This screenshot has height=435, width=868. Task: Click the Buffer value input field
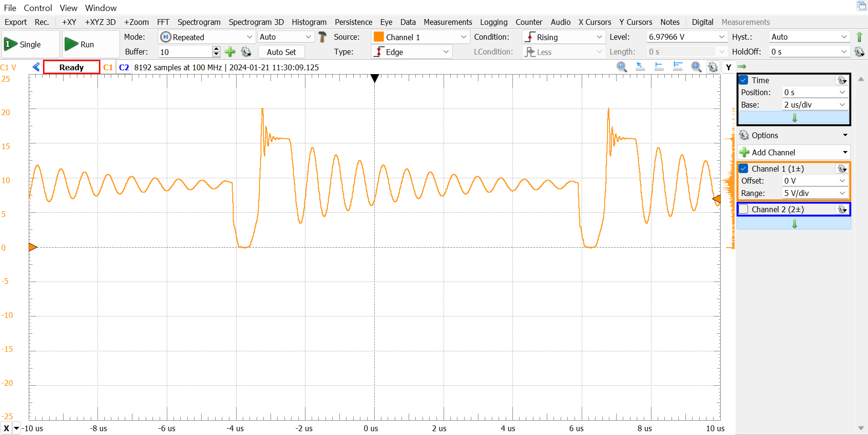185,52
